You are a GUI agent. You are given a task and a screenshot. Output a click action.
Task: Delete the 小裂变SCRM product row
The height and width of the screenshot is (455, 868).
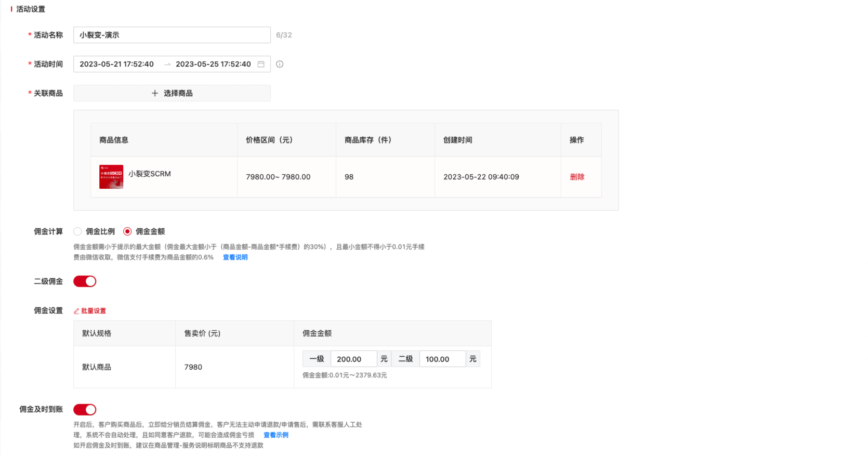click(577, 177)
